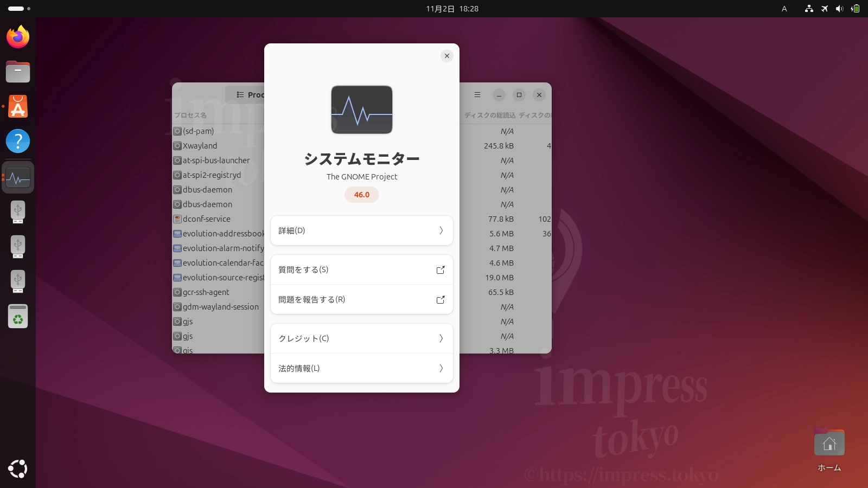Click the Activities workspace indicator
The height and width of the screenshot is (488, 868).
[19, 9]
